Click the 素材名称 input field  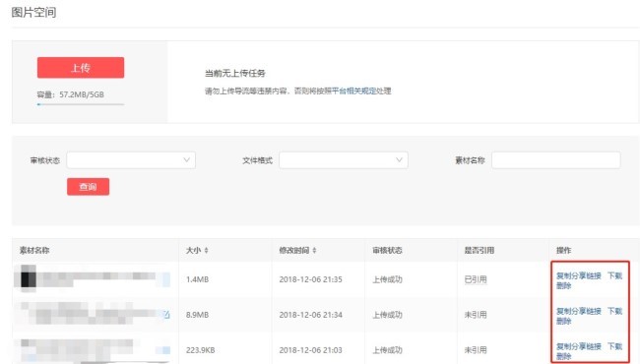[556, 160]
